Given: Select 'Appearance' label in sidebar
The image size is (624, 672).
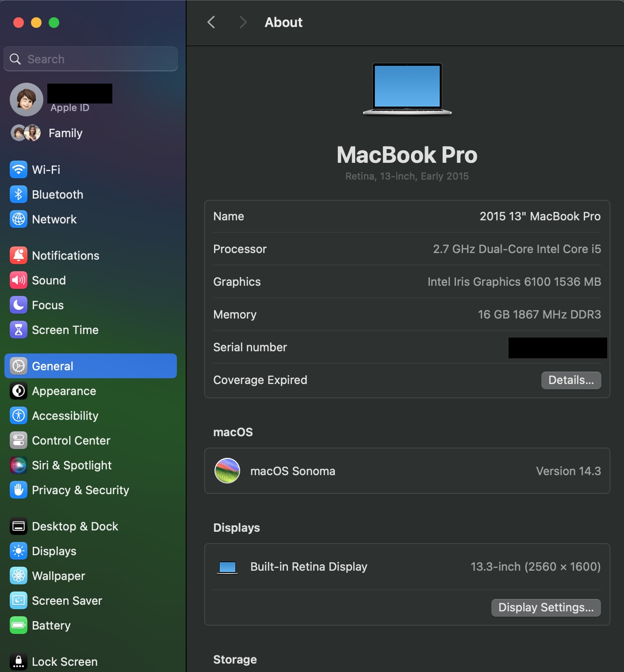Looking at the screenshot, I should pyautogui.click(x=64, y=391).
